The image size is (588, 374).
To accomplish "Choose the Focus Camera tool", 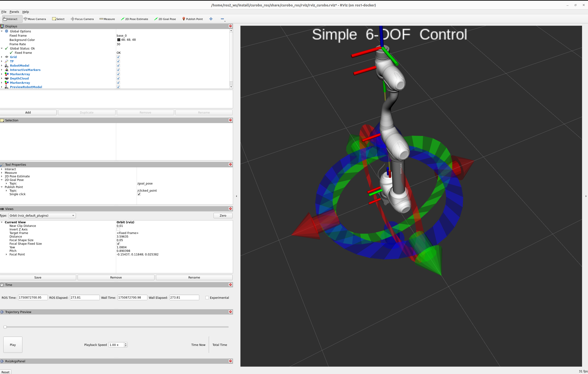I will [x=82, y=19].
